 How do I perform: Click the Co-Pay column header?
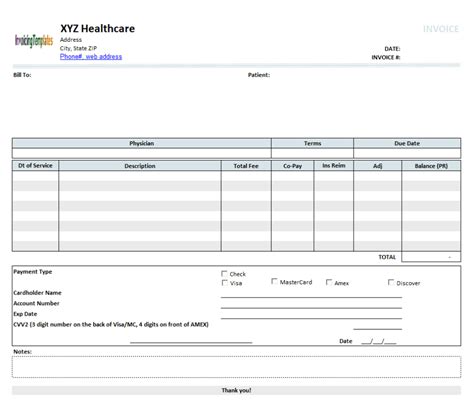(x=292, y=166)
